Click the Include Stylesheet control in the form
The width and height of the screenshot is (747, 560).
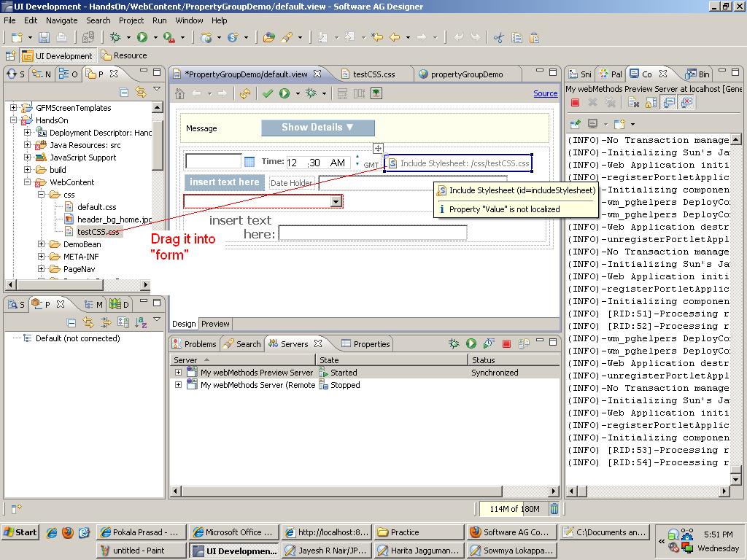458,163
